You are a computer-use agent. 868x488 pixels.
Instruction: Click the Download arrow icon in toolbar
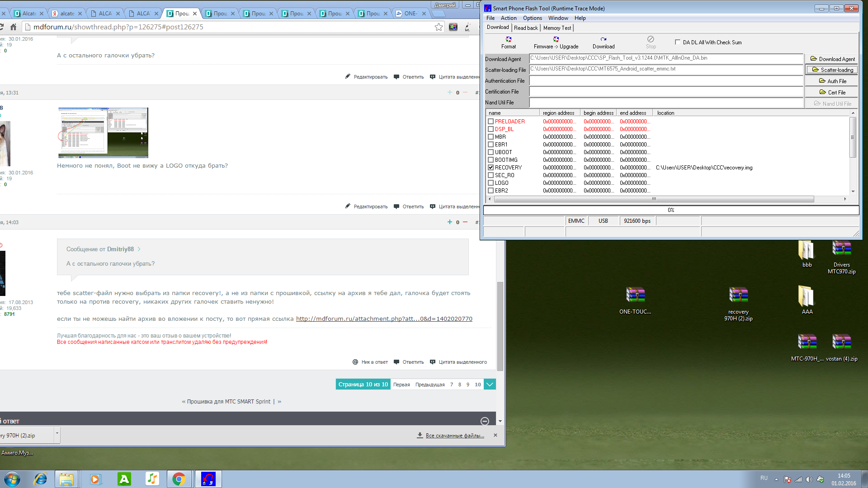(603, 40)
